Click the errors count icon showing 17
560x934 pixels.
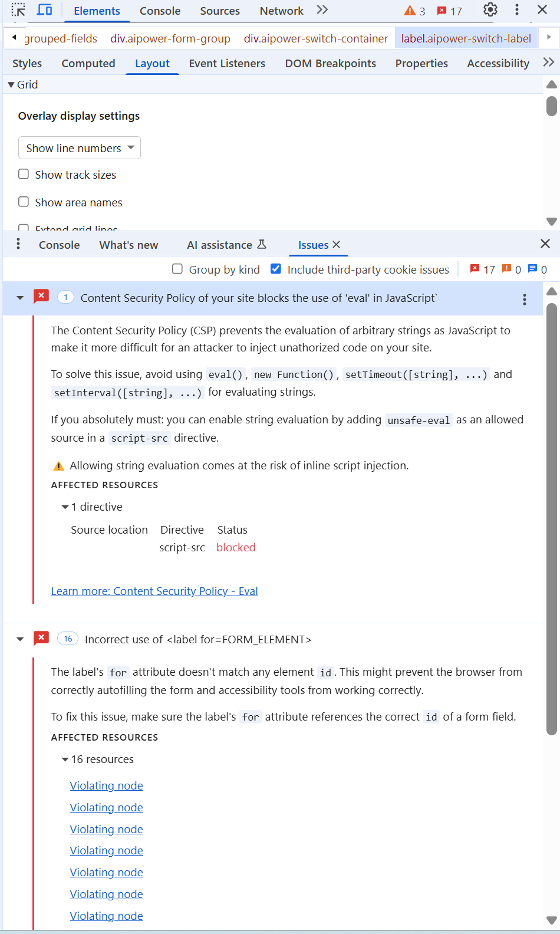coord(449,11)
